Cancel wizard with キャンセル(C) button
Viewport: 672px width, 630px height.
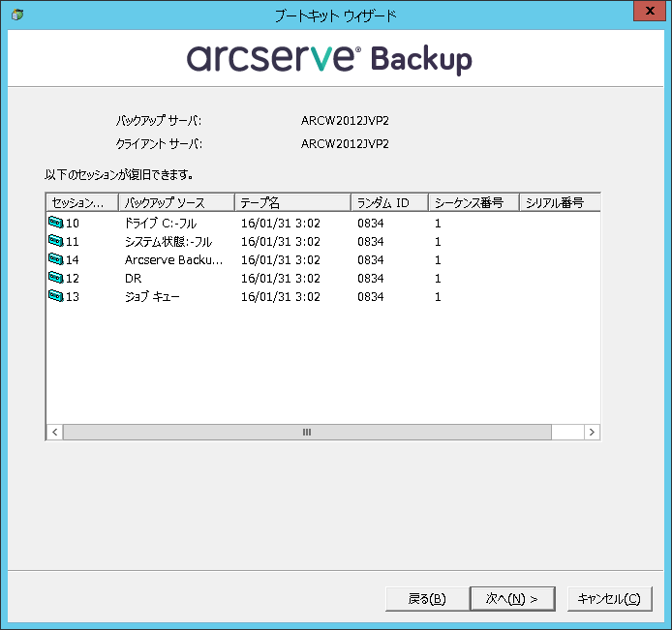tap(609, 599)
